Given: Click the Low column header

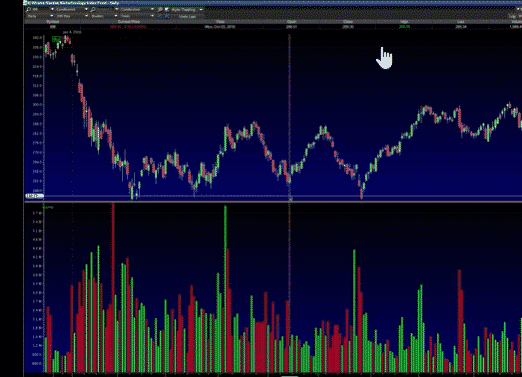Looking at the screenshot, I should coord(461,22).
